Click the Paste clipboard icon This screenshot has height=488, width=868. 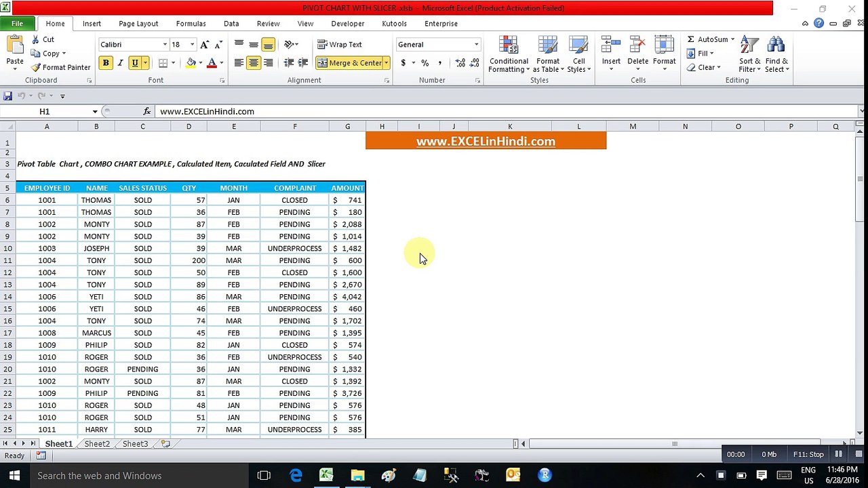pos(15,45)
